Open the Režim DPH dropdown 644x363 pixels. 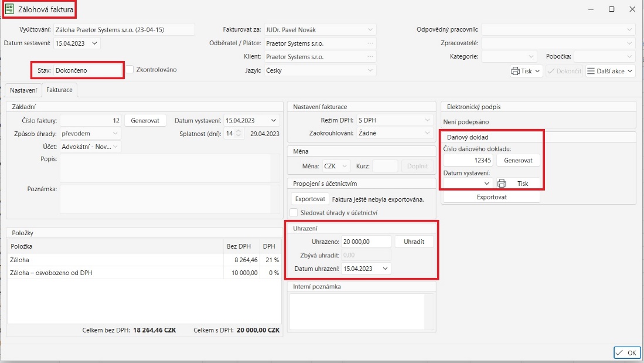(x=427, y=120)
